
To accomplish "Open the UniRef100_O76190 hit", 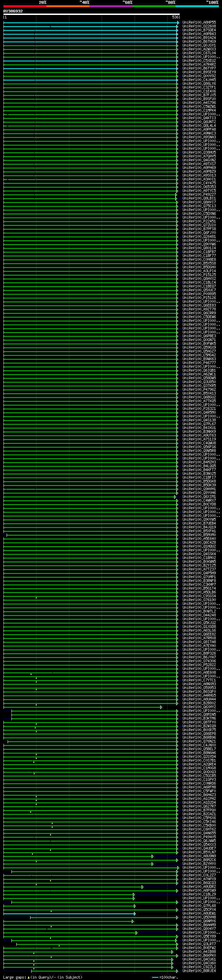I will 199,600.
